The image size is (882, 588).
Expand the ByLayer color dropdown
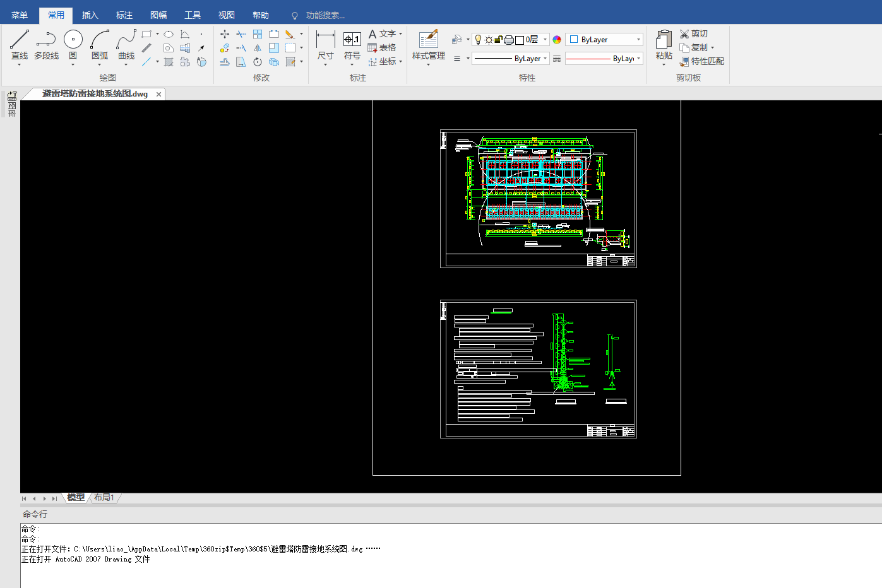point(638,40)
